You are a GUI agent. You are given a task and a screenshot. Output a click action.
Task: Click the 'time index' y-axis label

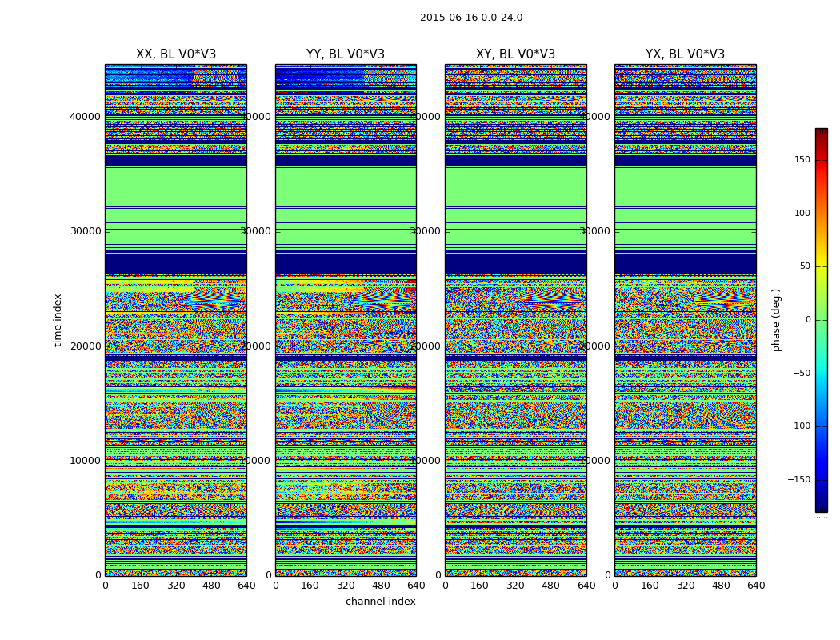[58, 320]
